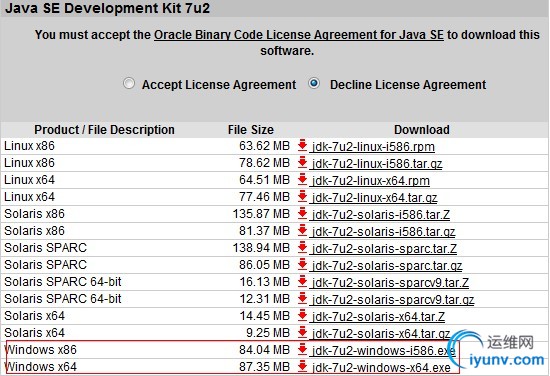Click the 16.13 MB file size

[x=264, y=282]
